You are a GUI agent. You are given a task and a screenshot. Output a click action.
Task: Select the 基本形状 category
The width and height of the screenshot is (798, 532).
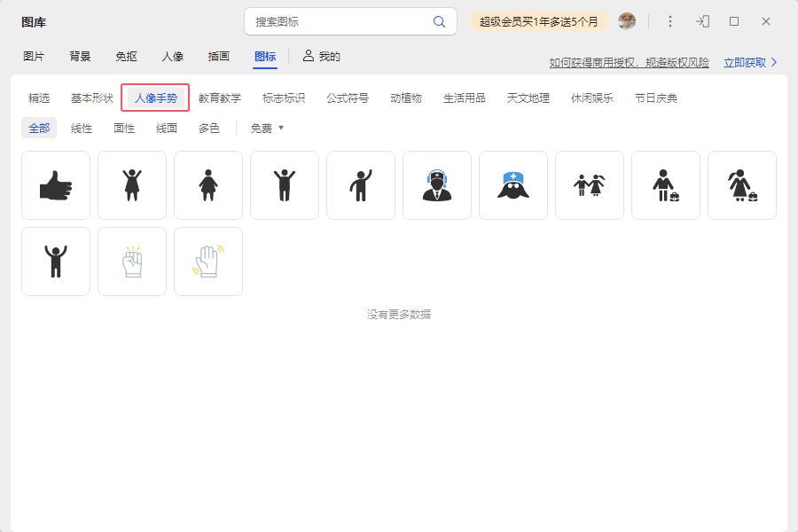click(92, 98)
